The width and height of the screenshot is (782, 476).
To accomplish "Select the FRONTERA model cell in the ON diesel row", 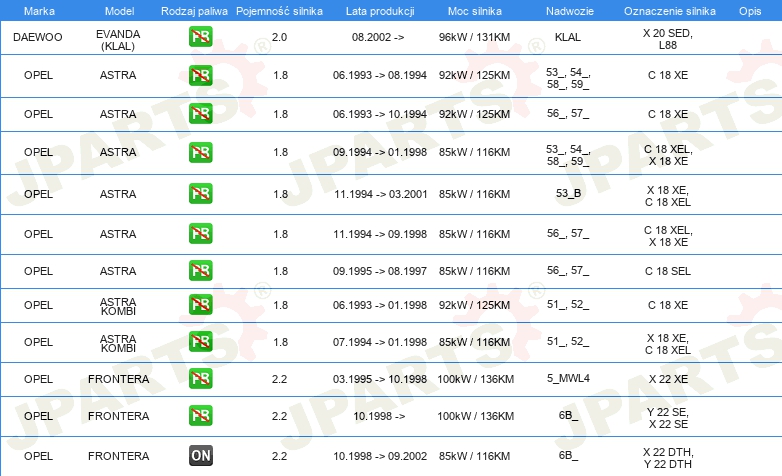I will tap(118, 456).
